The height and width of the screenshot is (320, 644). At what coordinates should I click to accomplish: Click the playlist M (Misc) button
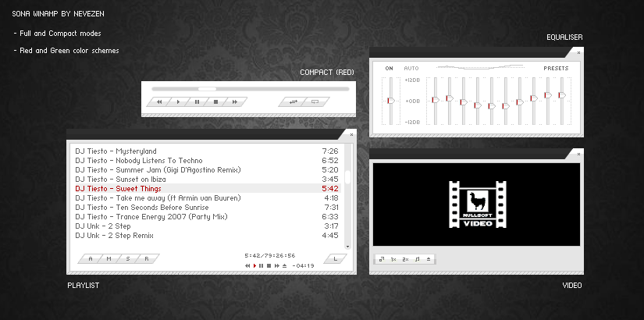click(x=109, y=259)
